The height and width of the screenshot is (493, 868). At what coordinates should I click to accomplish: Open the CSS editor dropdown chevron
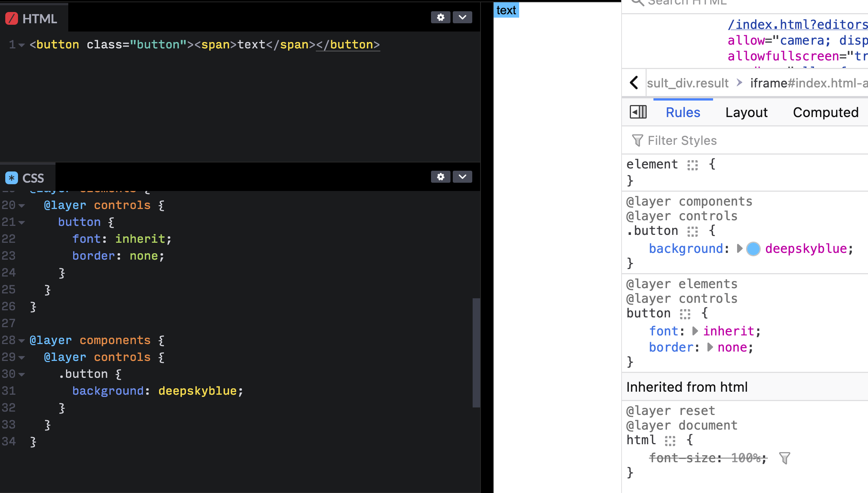point(462,177)
